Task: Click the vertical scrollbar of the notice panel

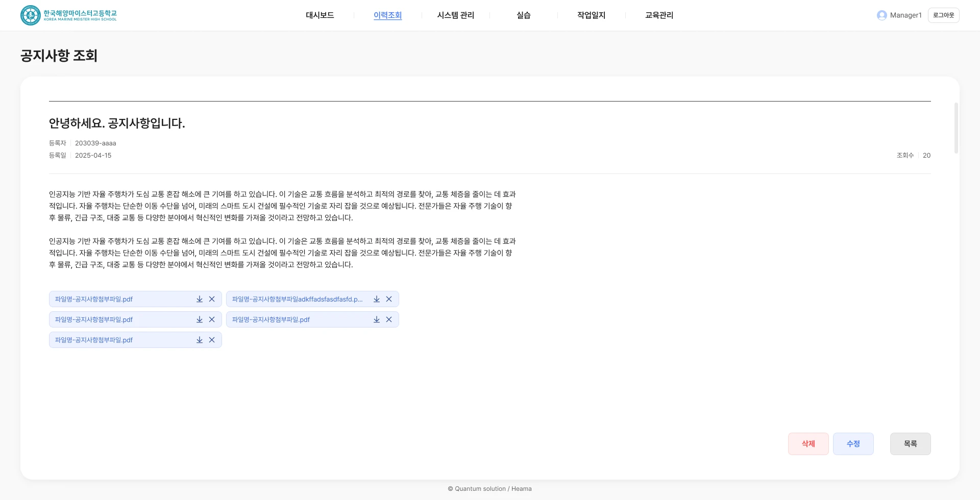Action: pos(956,128)
